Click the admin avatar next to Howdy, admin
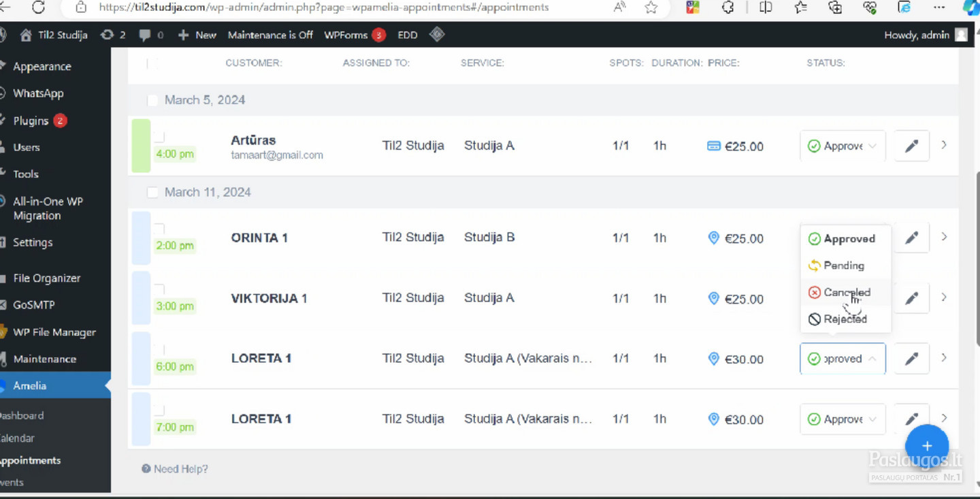The width and height of the screenshot is (980, 499). point(961,35)
